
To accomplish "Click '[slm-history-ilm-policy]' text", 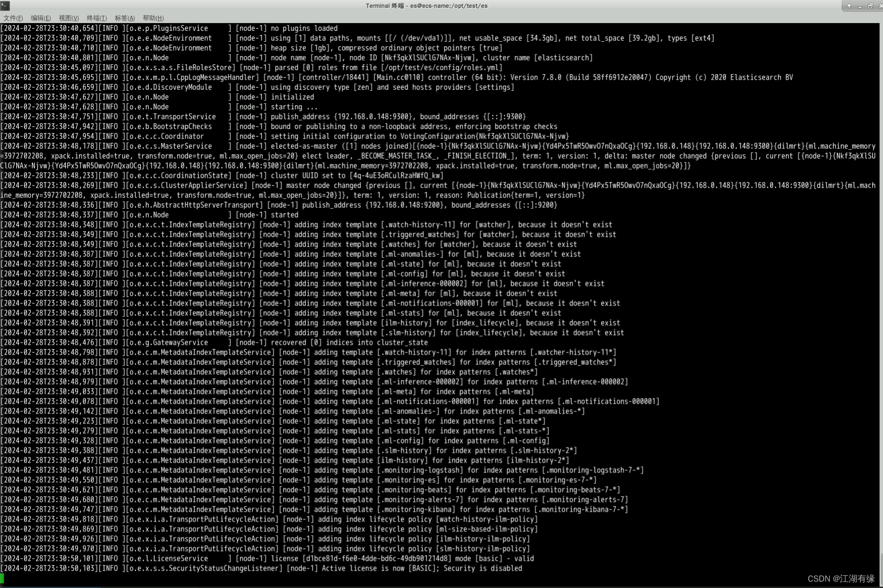I will click(x=483, y=549).
